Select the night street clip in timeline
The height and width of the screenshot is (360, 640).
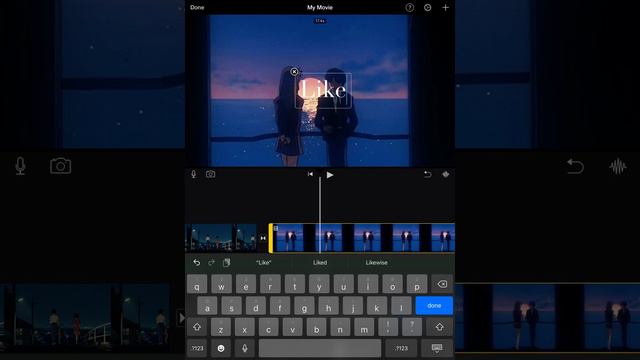221,238
